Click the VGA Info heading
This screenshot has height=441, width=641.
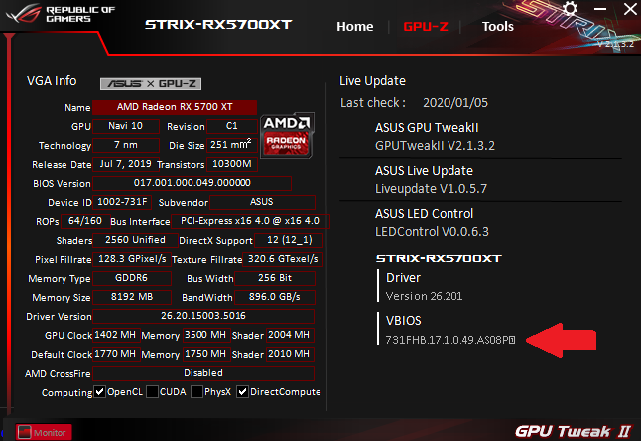click(52, 81)
